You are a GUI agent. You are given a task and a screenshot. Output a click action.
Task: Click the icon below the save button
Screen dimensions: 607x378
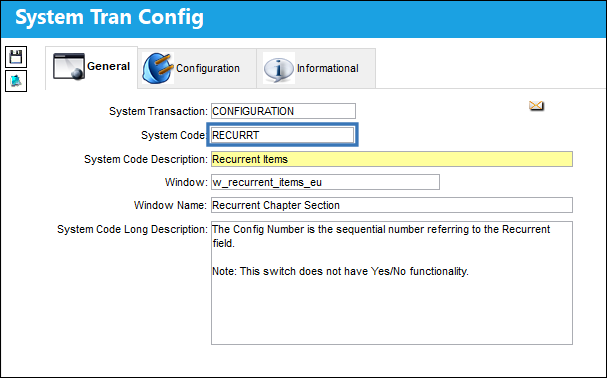tap(16, 81)
